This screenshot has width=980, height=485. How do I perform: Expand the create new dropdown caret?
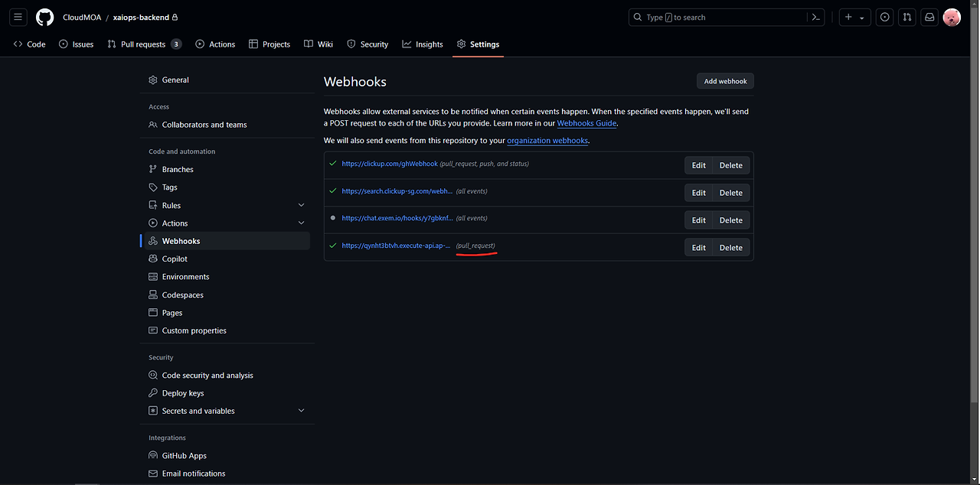click(862, 17)
